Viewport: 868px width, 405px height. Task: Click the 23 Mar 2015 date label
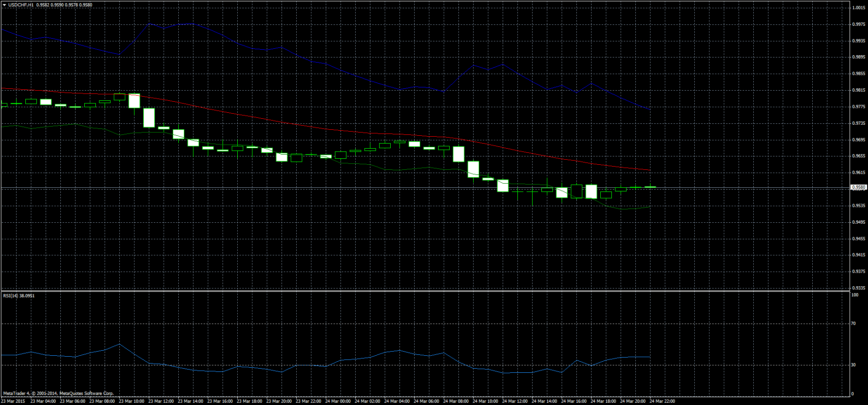click(x=13, y=401)
